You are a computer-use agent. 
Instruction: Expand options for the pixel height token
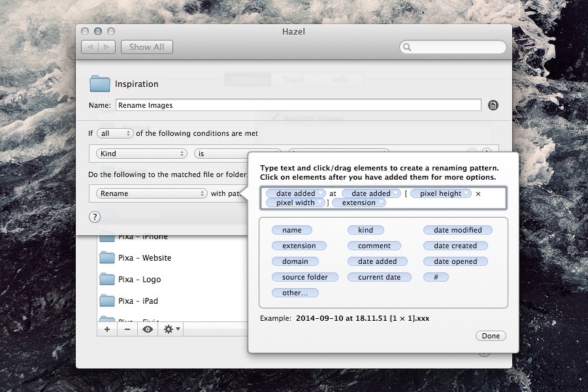click(x=466, y=194)
